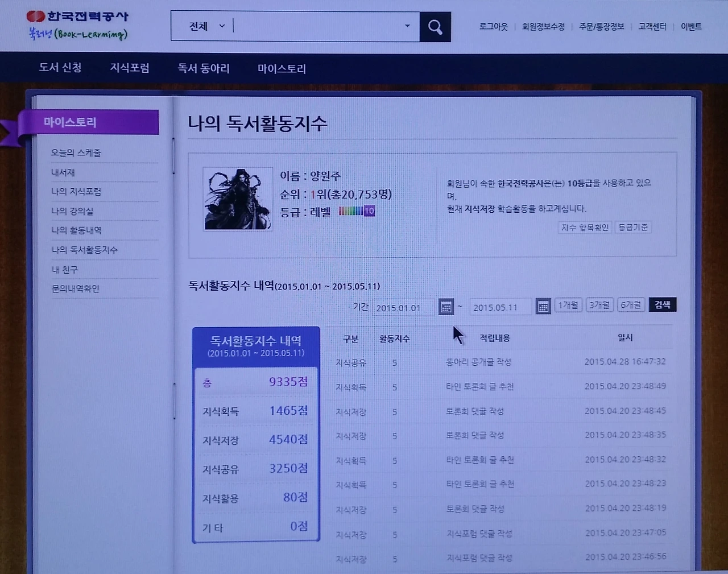Click 나의 독서활동지수 in the sidebar
This screenshot has width=728, height=574.
(84, 250)
